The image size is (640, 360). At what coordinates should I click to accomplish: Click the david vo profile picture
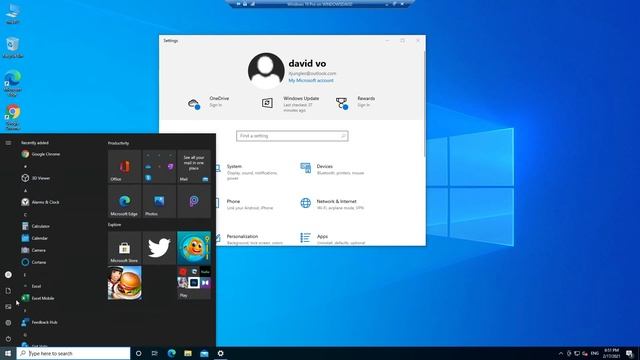pyautogui.click(x=266, y=71)
